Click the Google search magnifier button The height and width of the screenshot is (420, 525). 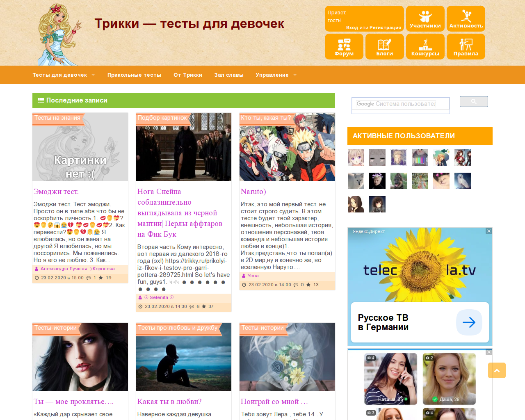474,101
